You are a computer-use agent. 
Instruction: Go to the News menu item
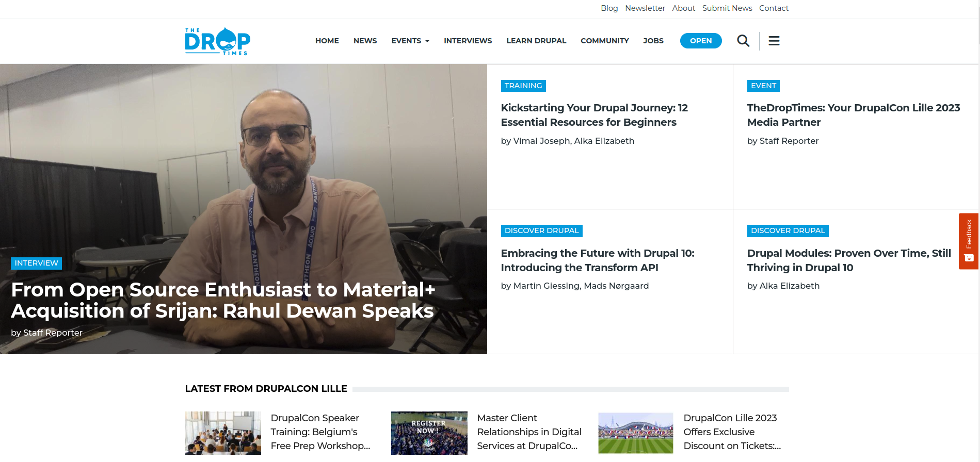coord(365,41)
